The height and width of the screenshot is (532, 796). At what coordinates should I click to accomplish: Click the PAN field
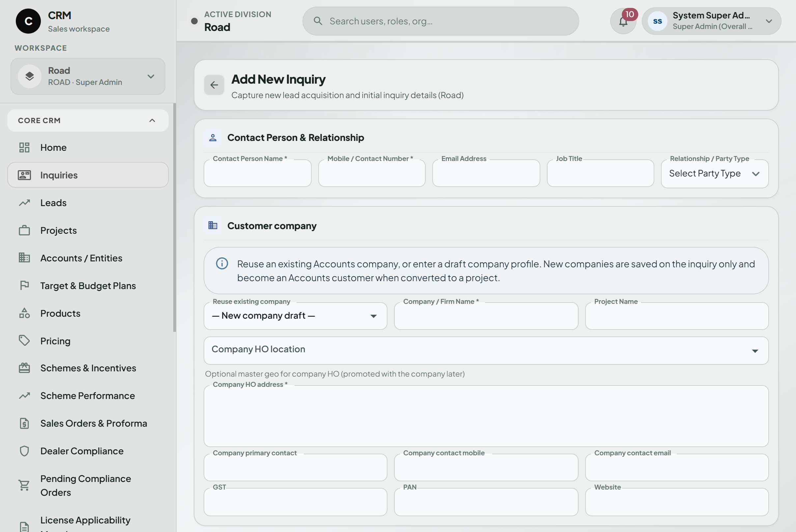point(486,502)
